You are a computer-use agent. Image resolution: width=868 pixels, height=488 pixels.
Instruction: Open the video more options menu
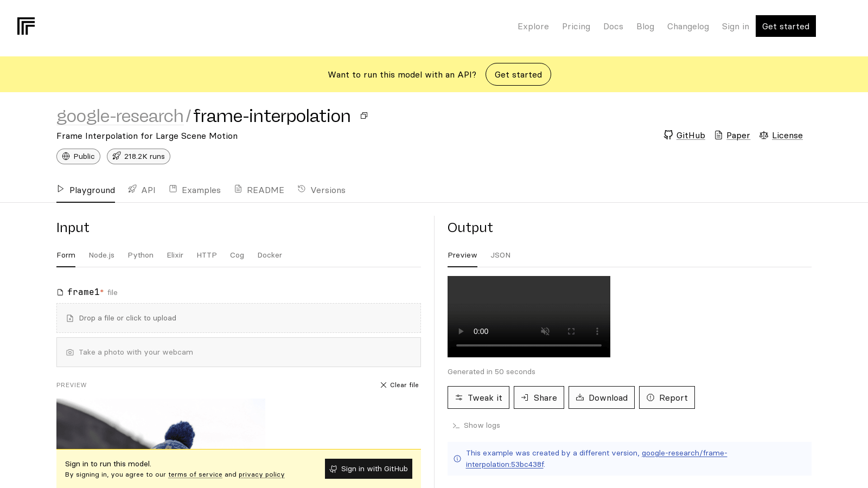click(x=597, y=331)
